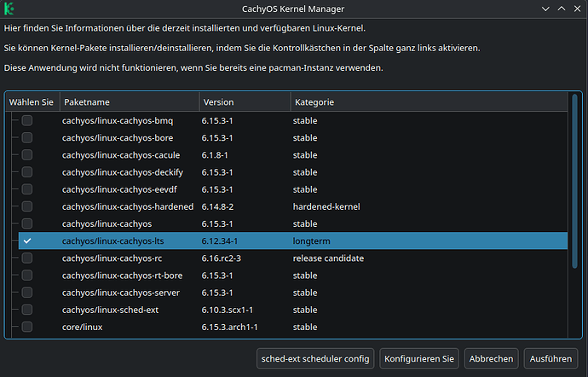The height and width of the screenshot is (377, 588).
Task: Click version 6.12.34-1 cell
Action: coord(219,241)
